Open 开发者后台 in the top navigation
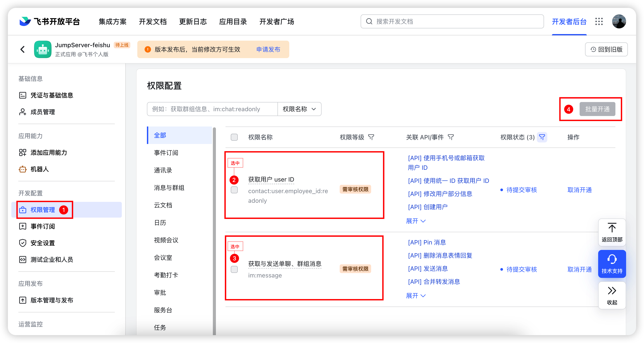644x343 pixels. pyautogui.click(x=569, y=21)
